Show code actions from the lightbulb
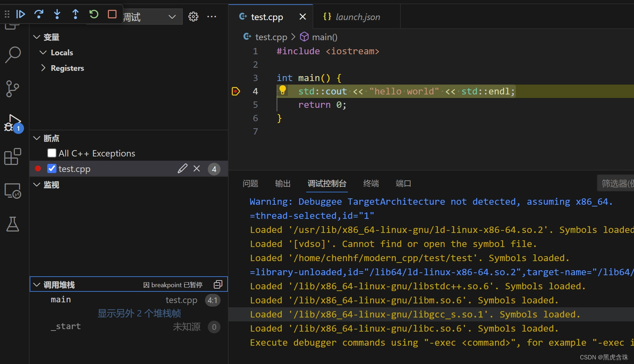 pyautogui.click(x=283, y=91)
